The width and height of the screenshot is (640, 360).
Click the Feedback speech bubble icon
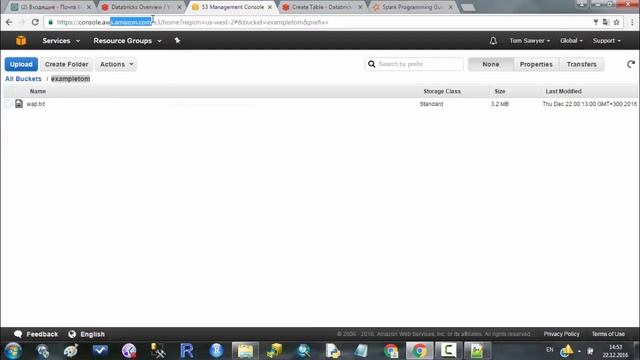tap(18, 334)
